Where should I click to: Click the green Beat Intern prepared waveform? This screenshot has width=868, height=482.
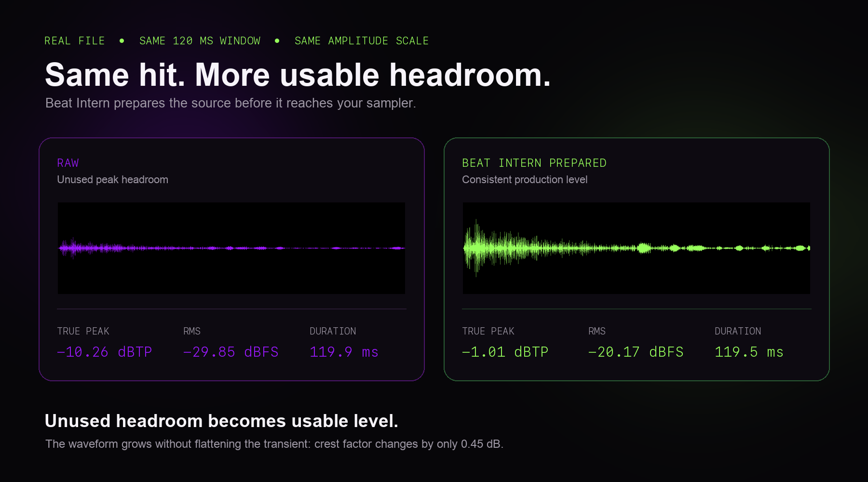(637, 248)
